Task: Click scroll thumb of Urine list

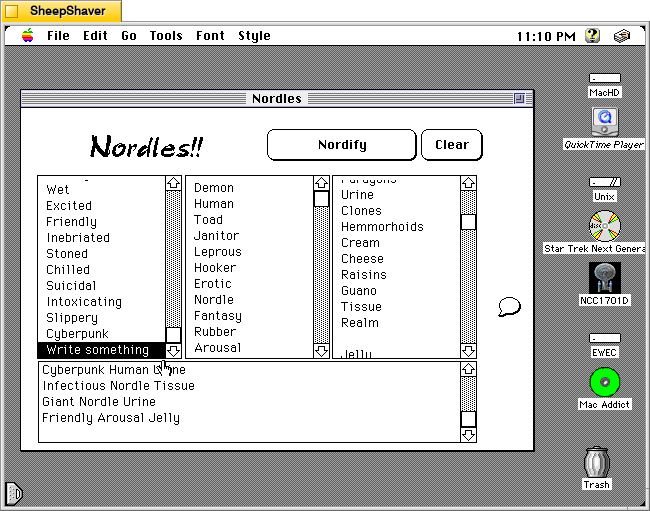Action: click(x=468, y=222)
